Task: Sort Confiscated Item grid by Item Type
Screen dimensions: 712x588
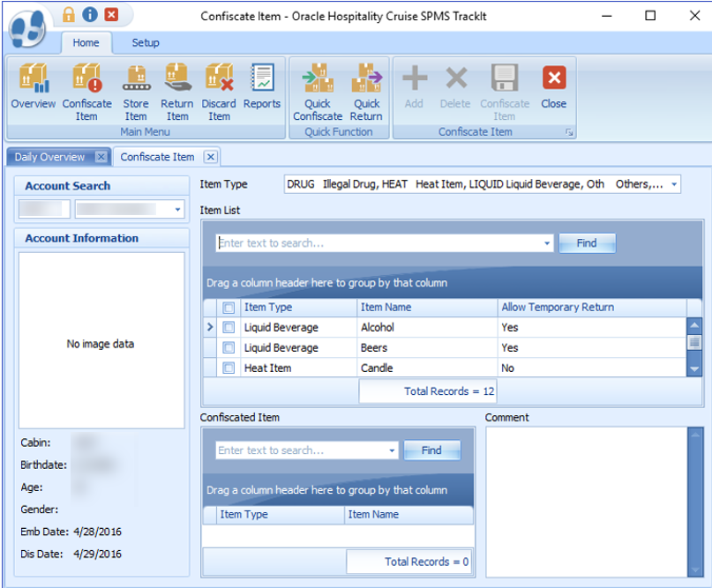Action: coord(281,515)
